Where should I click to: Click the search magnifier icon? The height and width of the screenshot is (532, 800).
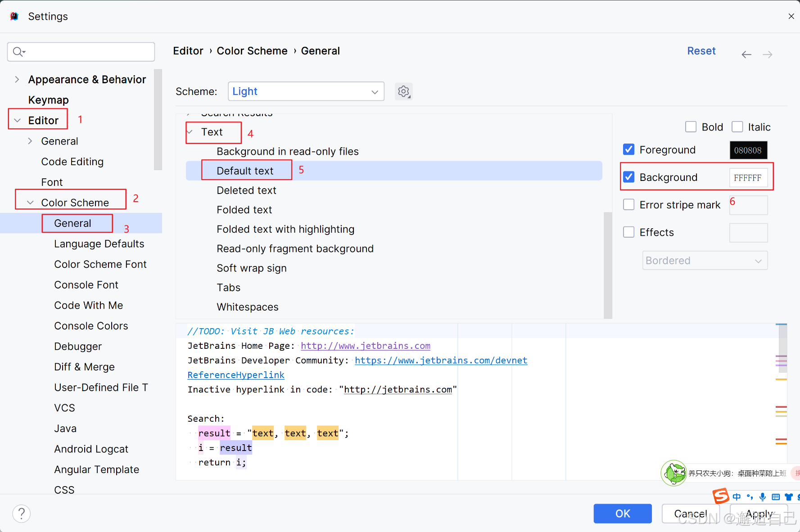[18, 52]
